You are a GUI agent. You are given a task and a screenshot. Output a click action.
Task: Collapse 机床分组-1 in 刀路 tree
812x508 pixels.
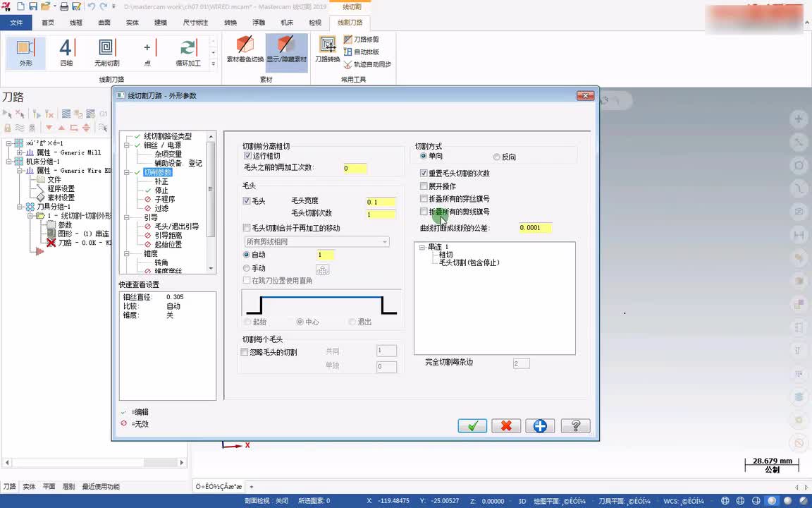click(x=8, y=162)
